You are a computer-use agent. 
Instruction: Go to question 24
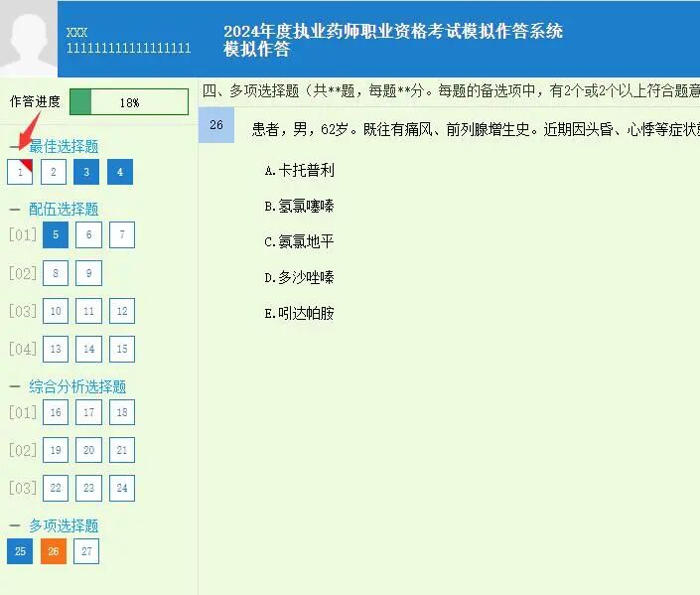tap(122, 488)
